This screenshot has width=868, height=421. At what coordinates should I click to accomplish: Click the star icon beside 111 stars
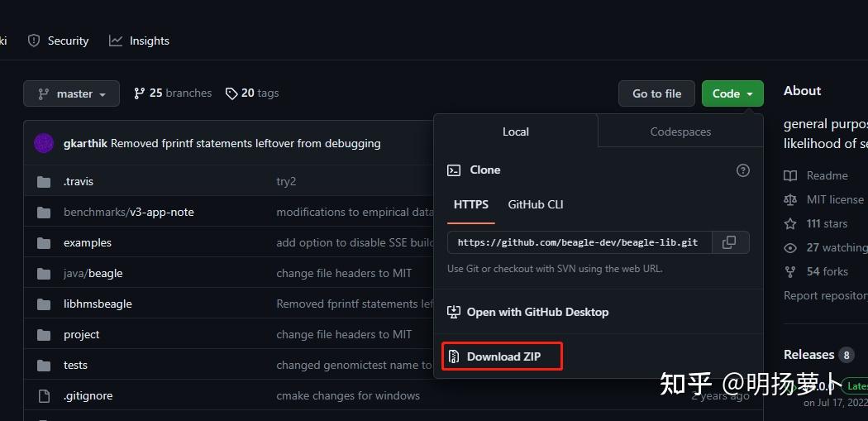point(790,224)
